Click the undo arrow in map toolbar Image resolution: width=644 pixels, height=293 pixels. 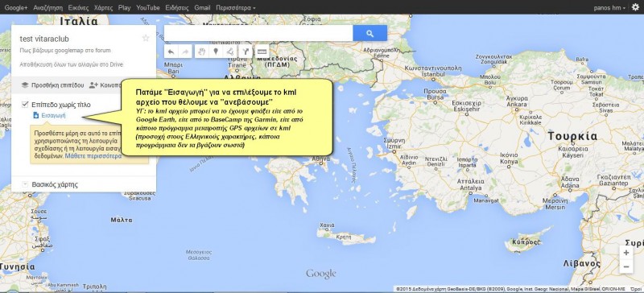[x=171, y=52]
